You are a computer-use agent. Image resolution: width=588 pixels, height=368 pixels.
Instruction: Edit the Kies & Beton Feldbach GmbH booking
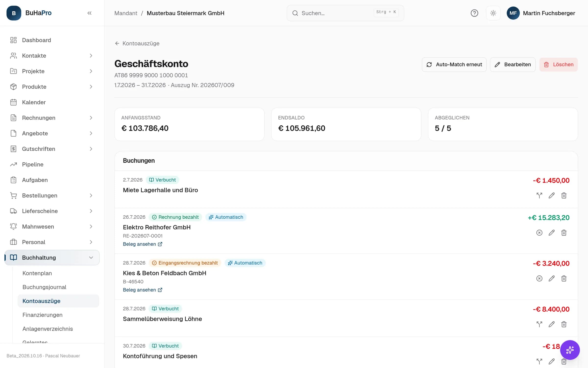tap(551, 278)
